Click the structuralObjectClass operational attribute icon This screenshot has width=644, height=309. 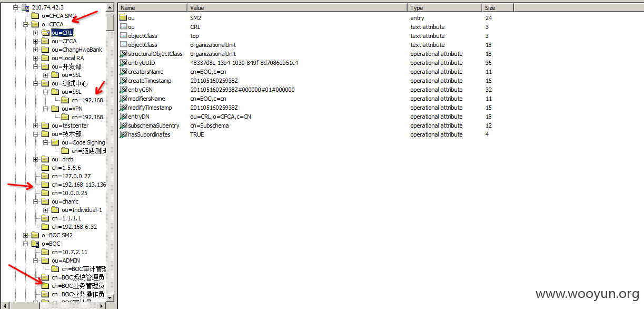pyautogui.click(x=123, y=54)
